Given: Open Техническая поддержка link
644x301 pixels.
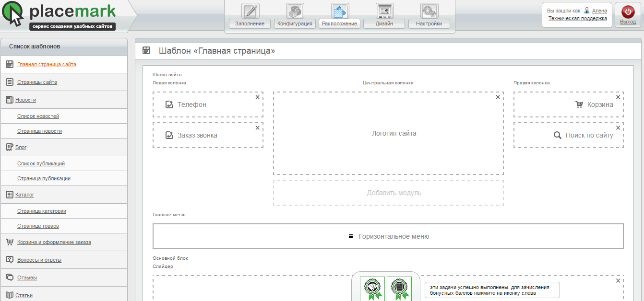Looking at the screenshot, I should click(578, 19).
